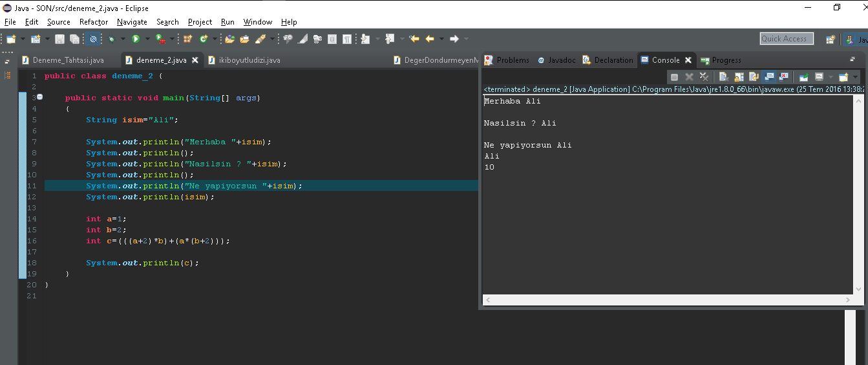Screen dimensions: 868x365
Task: Click the Clear Console icon
Action: 724,77
